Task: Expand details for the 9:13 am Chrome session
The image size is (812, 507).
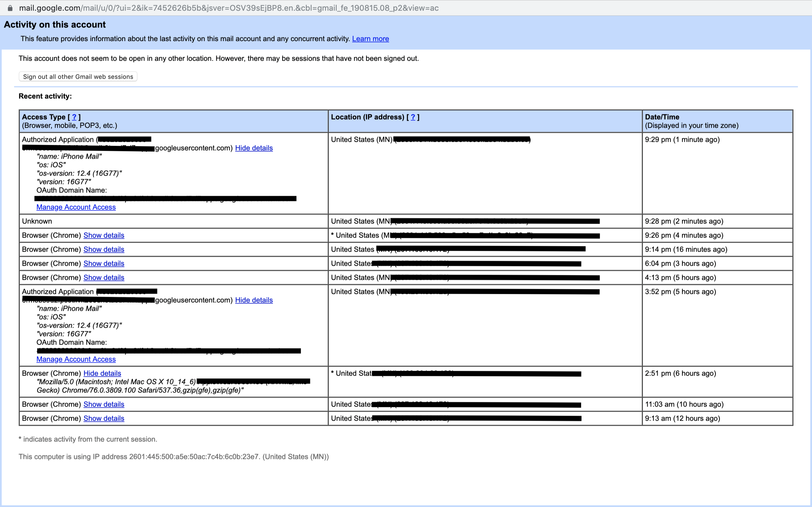Action: tap(104, 418)
